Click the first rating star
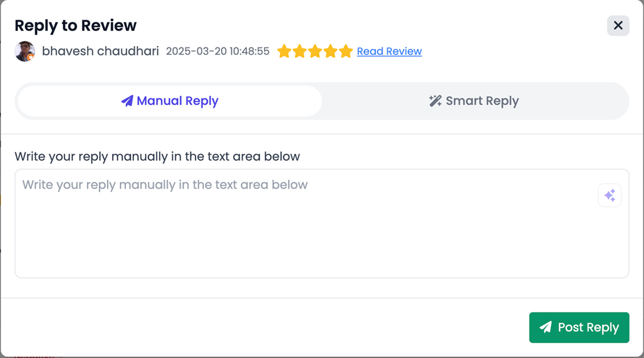Image resolution: width=644 pixels, height=358 pixels. coord(284,51)
